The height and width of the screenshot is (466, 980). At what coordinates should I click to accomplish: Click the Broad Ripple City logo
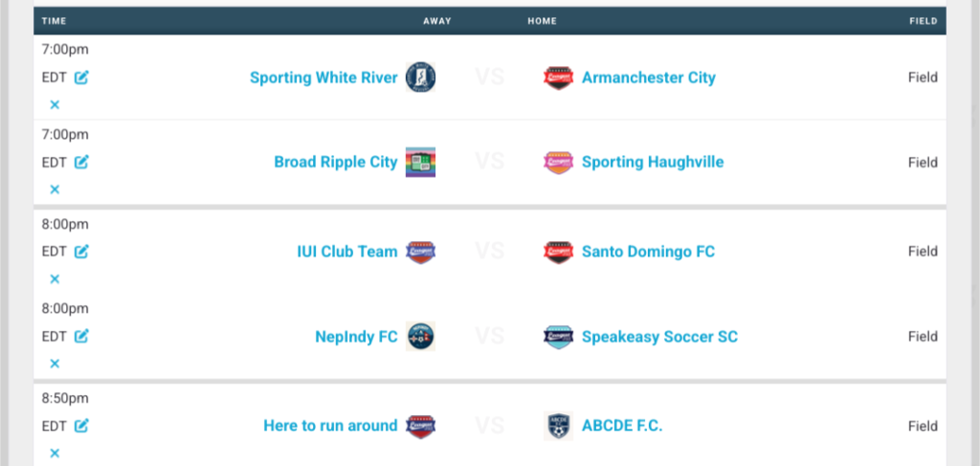point(421,163)
